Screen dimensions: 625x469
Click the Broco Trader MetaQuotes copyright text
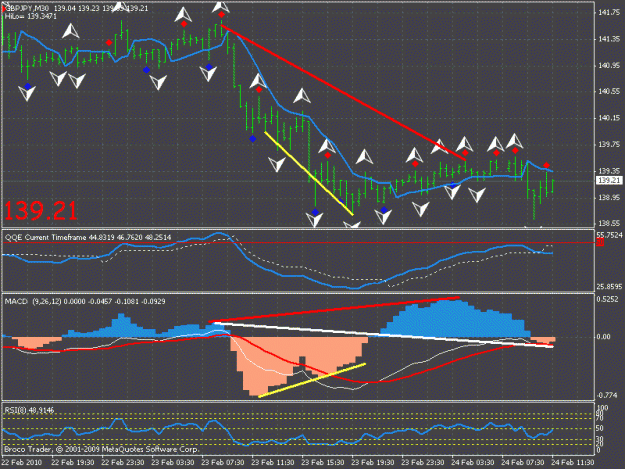[x=102, y=449]
